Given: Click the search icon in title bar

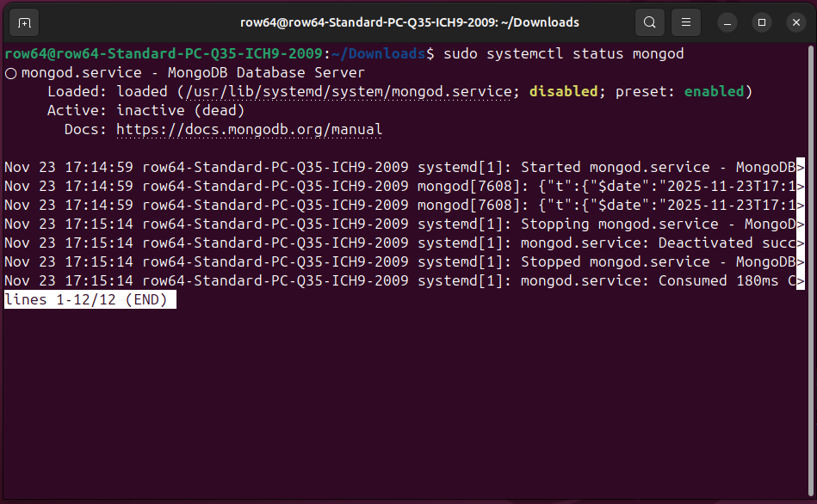Looking at the screenshot, I should (x=650, y=22).
